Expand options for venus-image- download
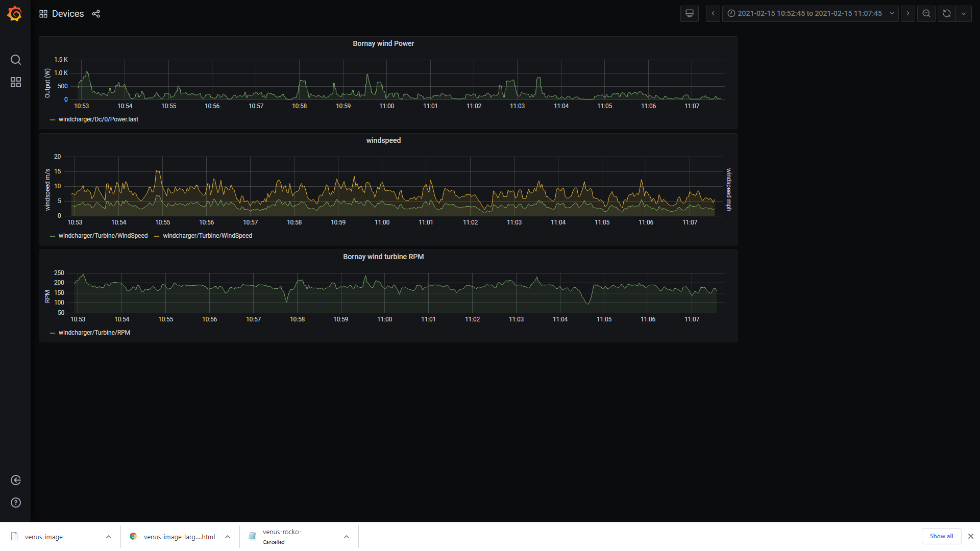This screenshot has width=980, height=551. coord(109,537)
